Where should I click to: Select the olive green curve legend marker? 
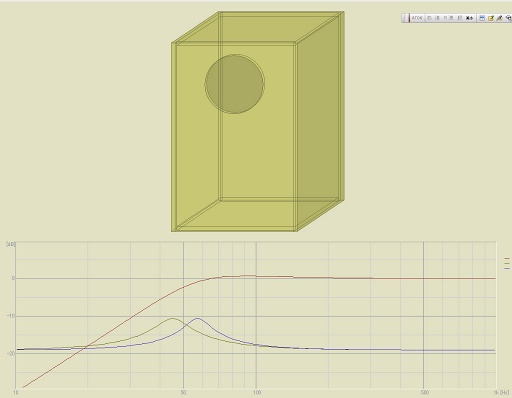coord(507,263)
